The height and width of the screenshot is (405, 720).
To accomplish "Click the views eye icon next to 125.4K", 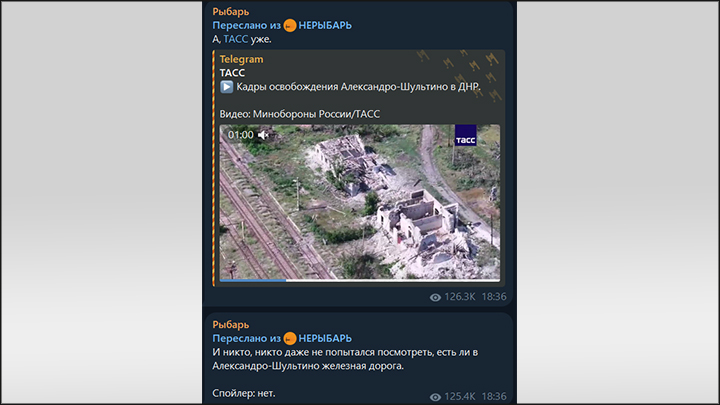I will click(435, 397).
